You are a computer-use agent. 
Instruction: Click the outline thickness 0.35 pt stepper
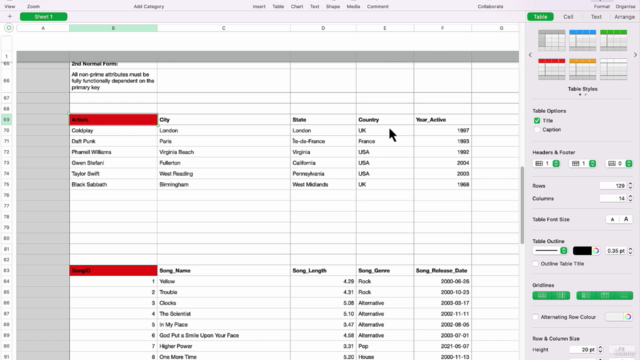[x=630, y=251]
